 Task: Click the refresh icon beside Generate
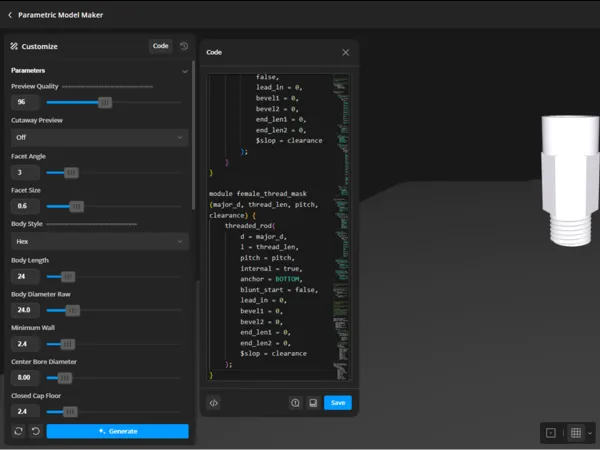tap(18, 431)
